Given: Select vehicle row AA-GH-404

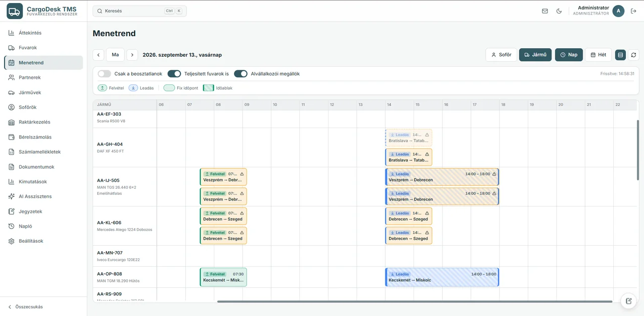Looking at the screenshot, I should pos(125,148).
